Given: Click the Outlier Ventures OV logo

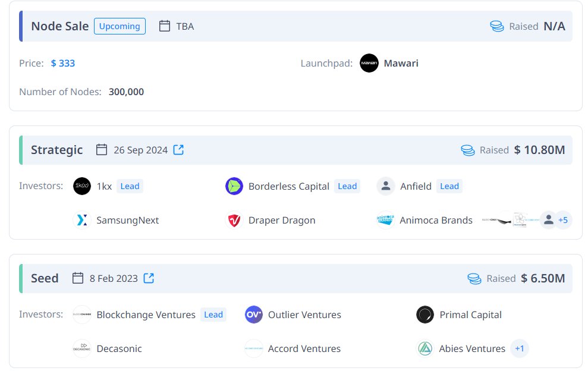Looking at the screenshot, I should click(x=253, y=315).
